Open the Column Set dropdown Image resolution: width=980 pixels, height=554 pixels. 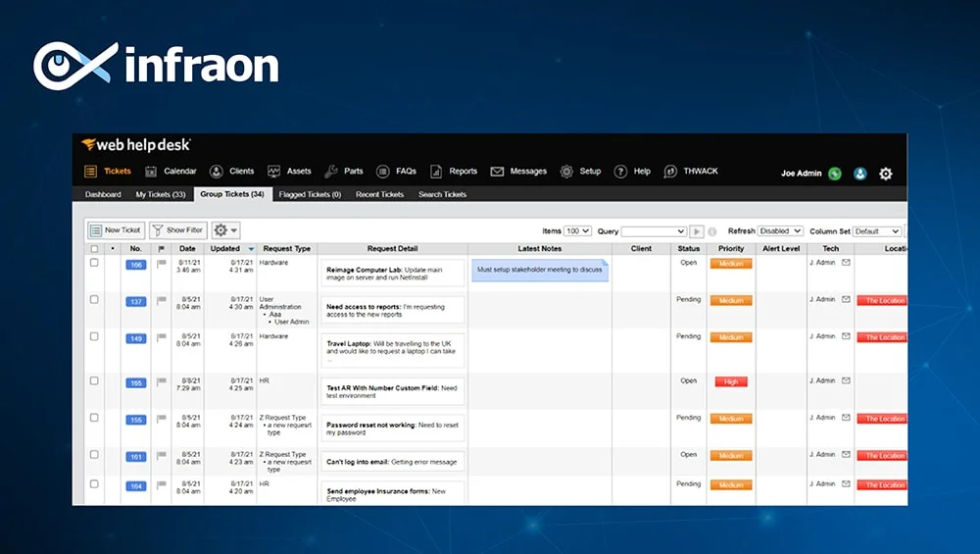[877, 231]
